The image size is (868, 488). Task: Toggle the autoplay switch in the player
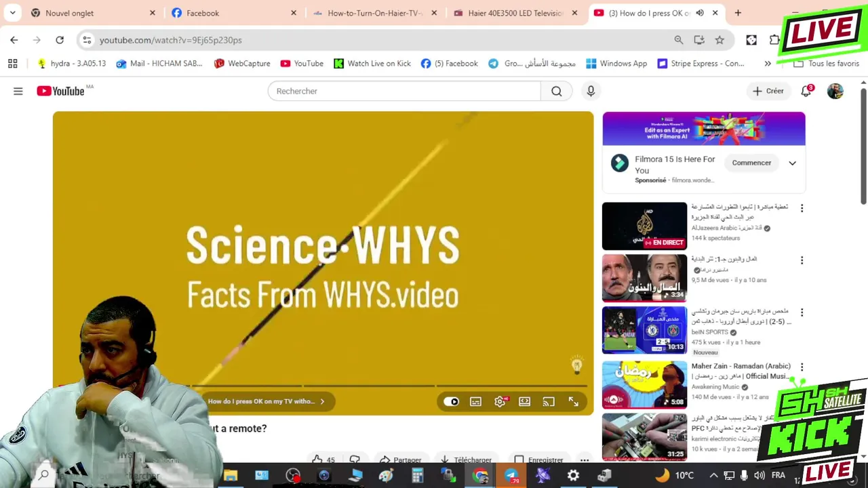452,401
